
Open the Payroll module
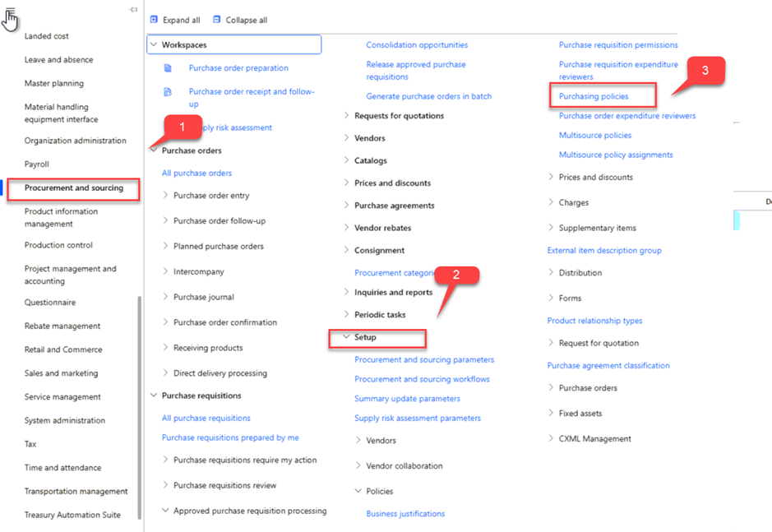(37, 164)
